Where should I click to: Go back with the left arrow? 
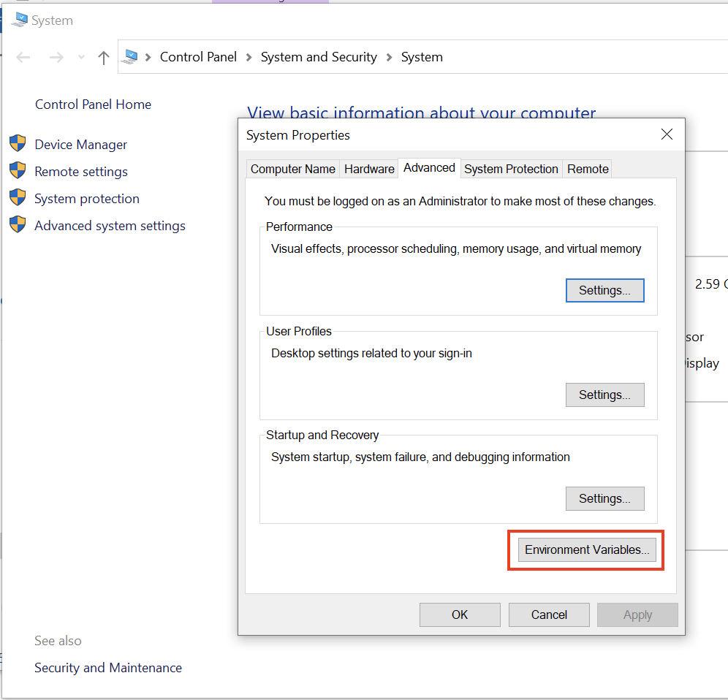coord(23,58)
